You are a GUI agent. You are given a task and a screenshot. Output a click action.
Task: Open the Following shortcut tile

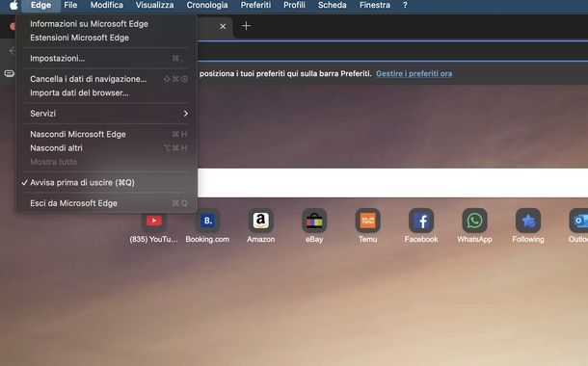[528, 221]
